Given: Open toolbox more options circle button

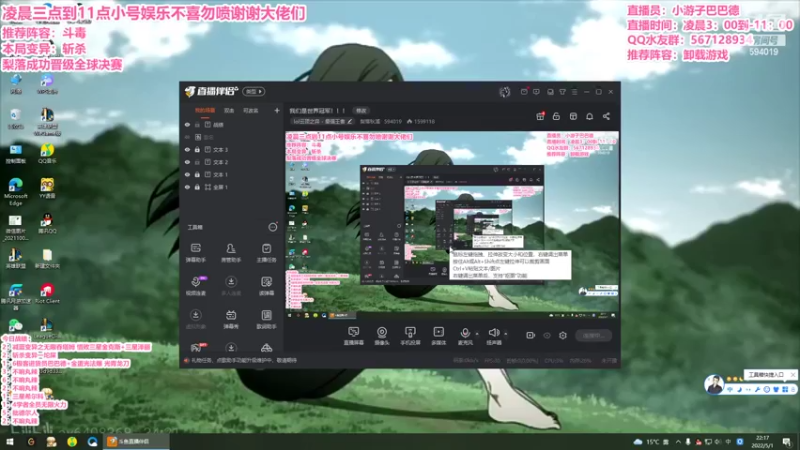Looking at the screenshot, I should pyautogui.click(x=273, y=227).
